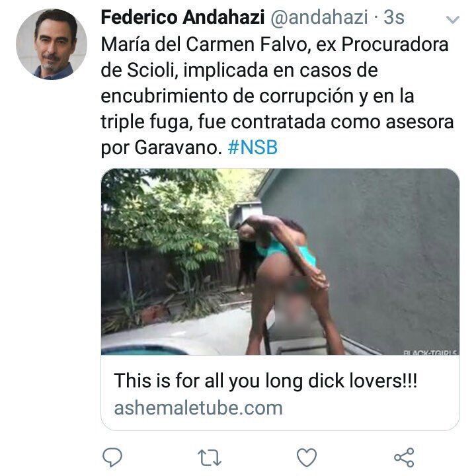Open the link card preview image
The height and width of the screenshot is (476, 476).
280,262
